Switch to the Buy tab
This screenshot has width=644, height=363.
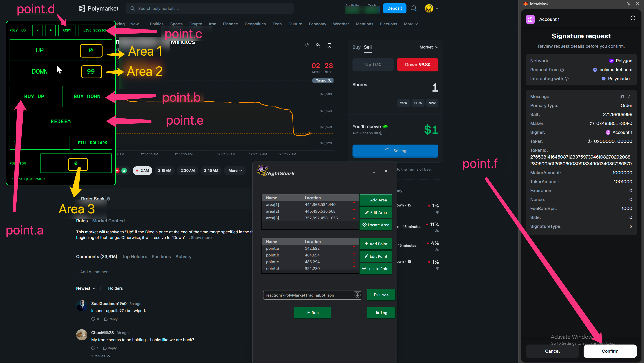coord(356,47)
